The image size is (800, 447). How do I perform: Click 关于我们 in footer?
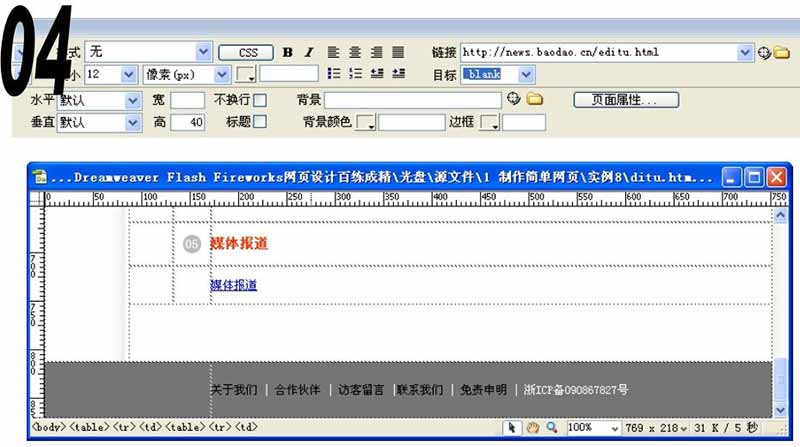234,390
